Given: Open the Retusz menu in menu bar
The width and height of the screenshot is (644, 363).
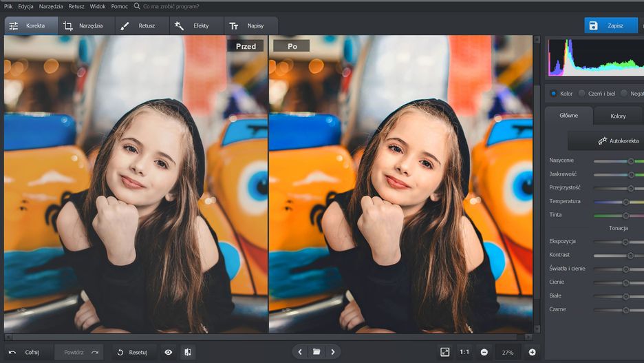Looking at the screenshot, I should point(76,6).
